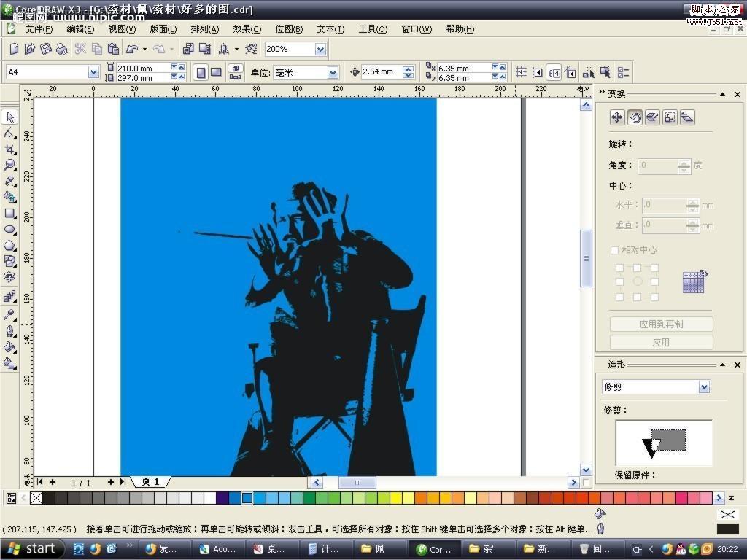Click the Open file icon
The image size is (747, 560).
click(29, 49)
